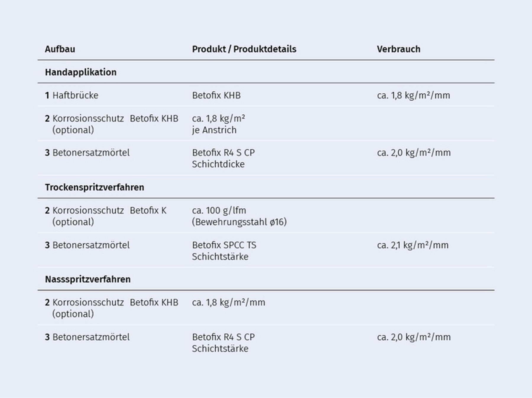This screenshot has height=398, width=532.
Task: Click Betonersatzmörtel under Trockenspritzverfahren
Action: [x=91, y=245]
